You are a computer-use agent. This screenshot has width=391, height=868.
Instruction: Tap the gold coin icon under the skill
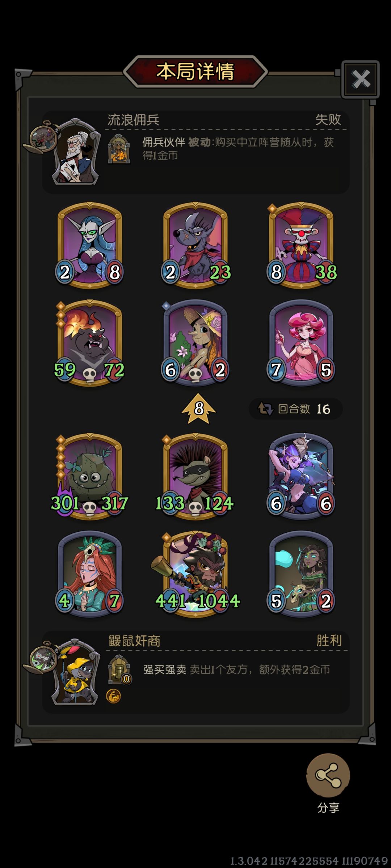113,696
